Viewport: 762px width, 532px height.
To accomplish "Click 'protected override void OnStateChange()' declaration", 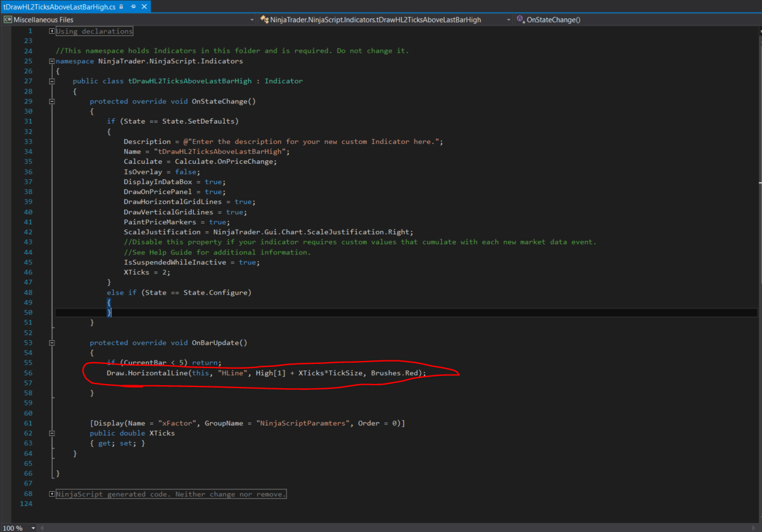I will 173,101.
